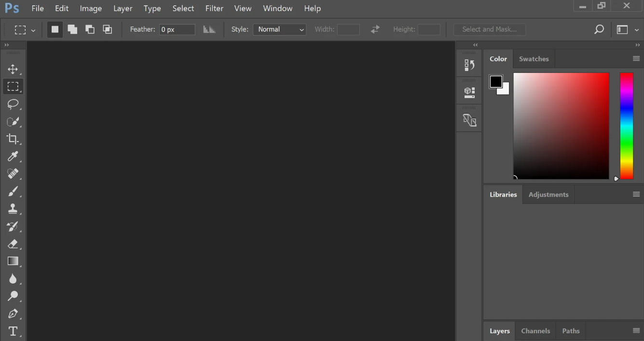Open the Image menu
Viewport: 644px width, 341px height.
click(91, 8)
